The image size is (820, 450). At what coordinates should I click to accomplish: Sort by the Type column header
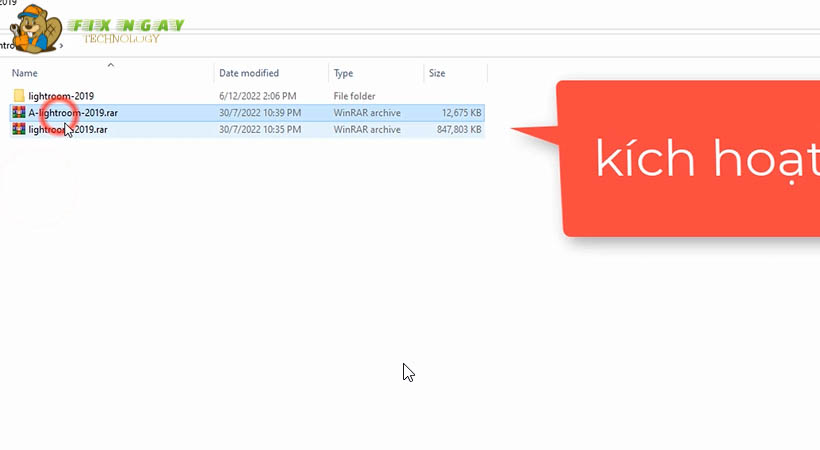click(x=344, y=74)
